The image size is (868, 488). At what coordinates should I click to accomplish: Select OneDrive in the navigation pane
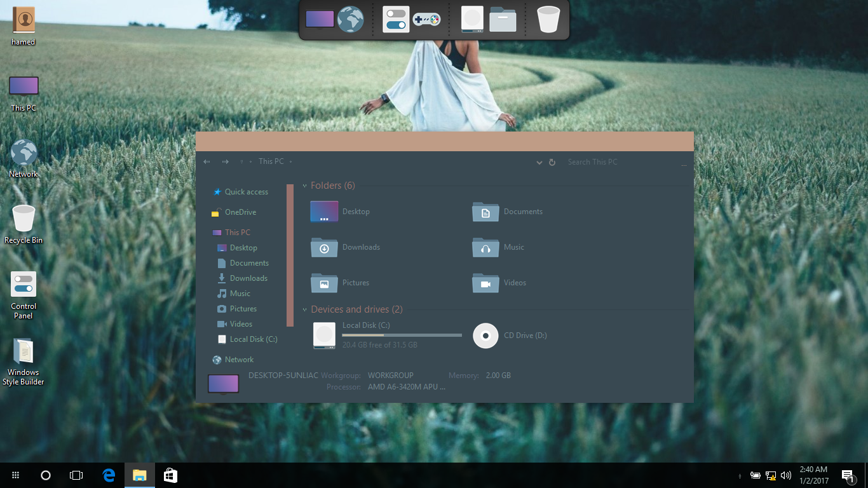coord(240,212)
